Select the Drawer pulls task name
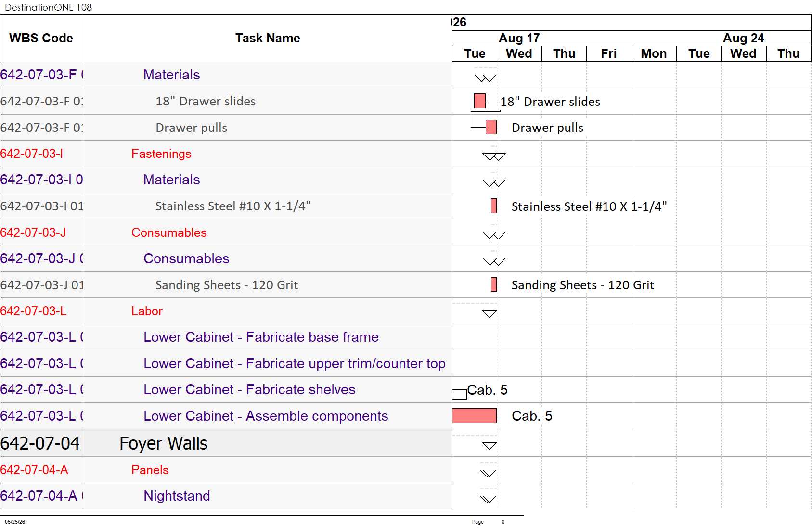The height and width of the screenshot is (528, 812). click(x=192, y=128)
